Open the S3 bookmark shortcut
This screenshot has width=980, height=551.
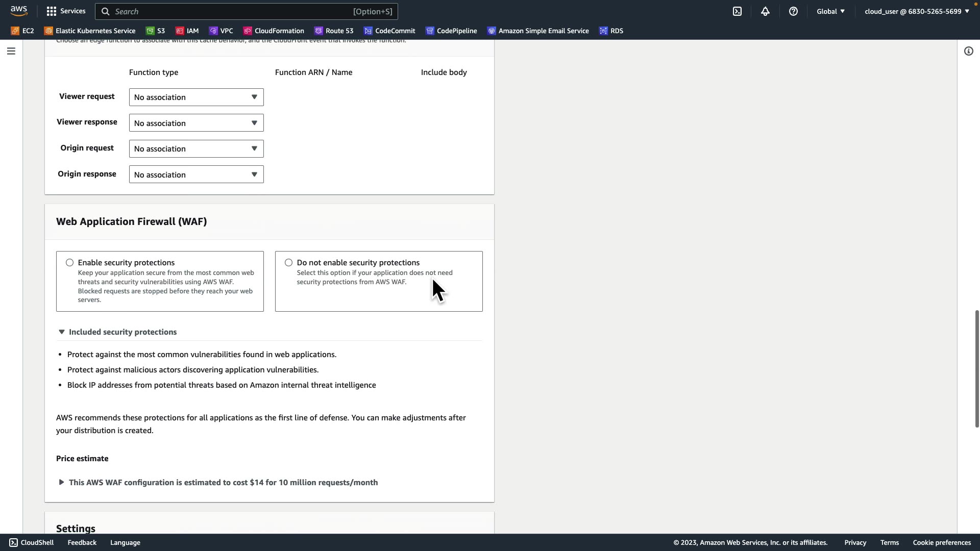156,31
